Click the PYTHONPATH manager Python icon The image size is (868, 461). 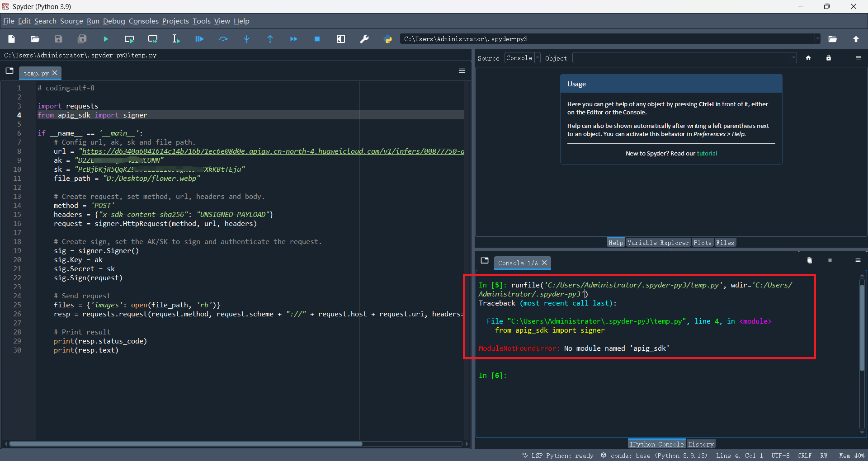(x=388, y=39)
